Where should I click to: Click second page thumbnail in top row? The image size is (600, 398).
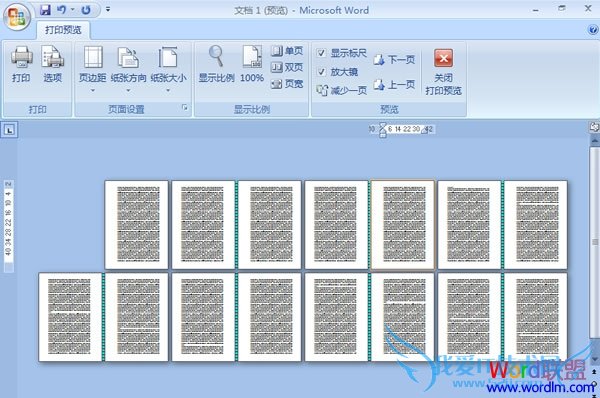click(x=203, y=225)
